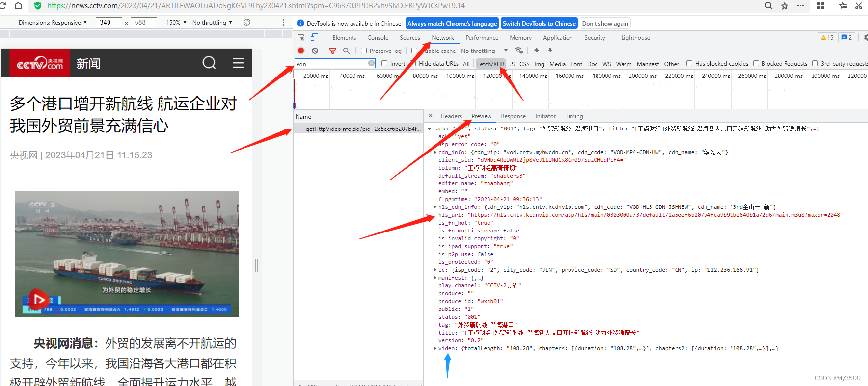
Task: Enable Has blocked cookies checkbox
Action: [689, 63]
